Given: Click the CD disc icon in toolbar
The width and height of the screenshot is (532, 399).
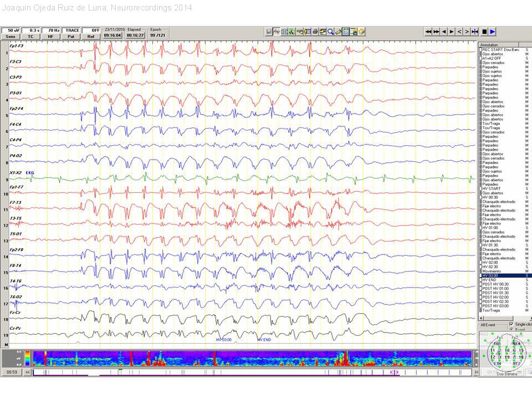Looking at the screenshot, I should (361, 32).
